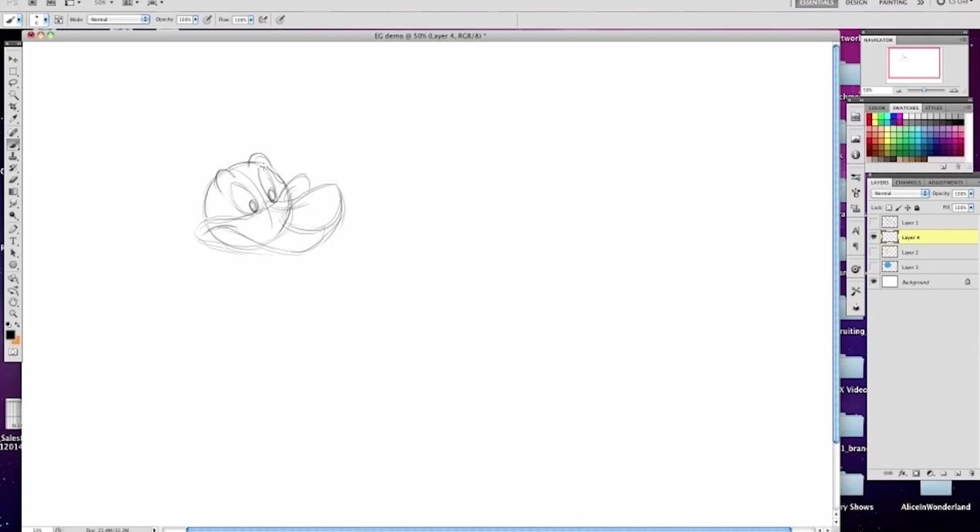Image resolution: width=980 pixels, height=532 pixels.
Task: Select the Type tool
Action: coord(13,241)
